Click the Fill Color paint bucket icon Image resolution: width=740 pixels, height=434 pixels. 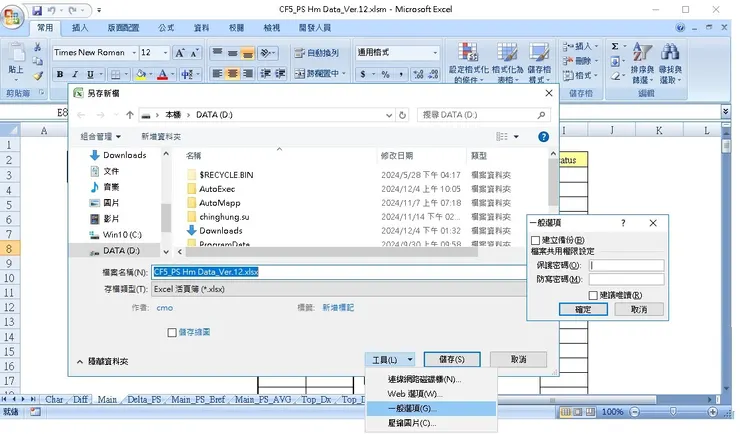141,74
